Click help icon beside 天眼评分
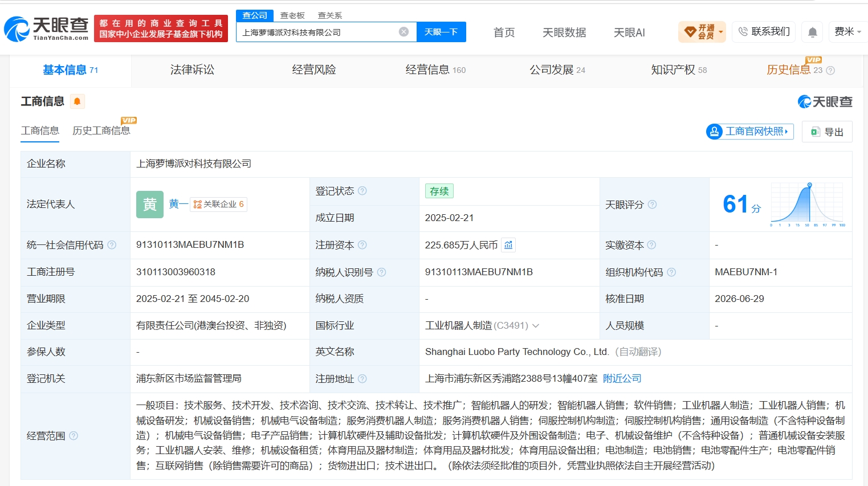The image size is (868, 486). pyautogui.click(x=652, y=205)
